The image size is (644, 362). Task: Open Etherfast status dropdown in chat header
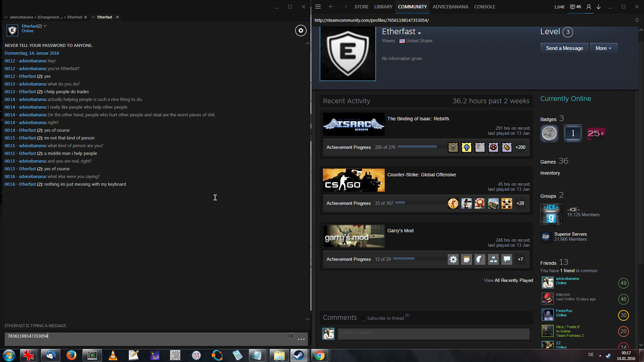45,26
